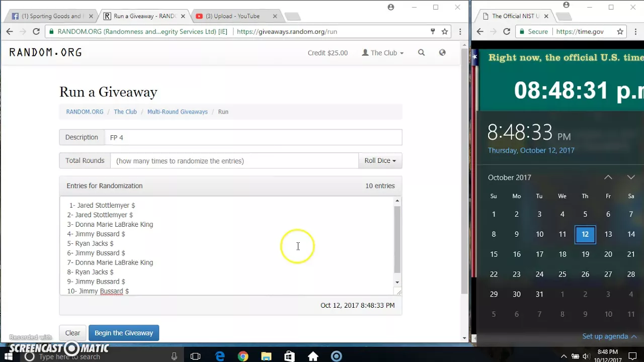
Task: Click the taskbar clock showing 8:48 PM
Action: (607, 356)
